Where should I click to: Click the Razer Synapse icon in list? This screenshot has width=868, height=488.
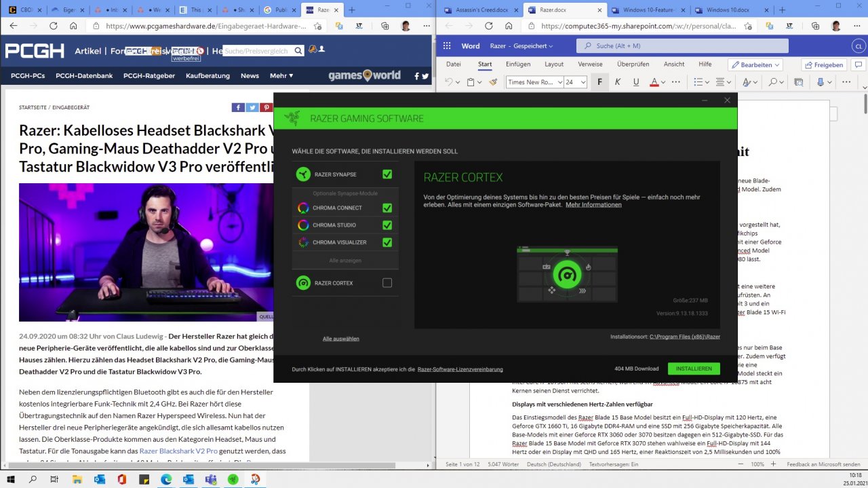(x=304, y=174)
